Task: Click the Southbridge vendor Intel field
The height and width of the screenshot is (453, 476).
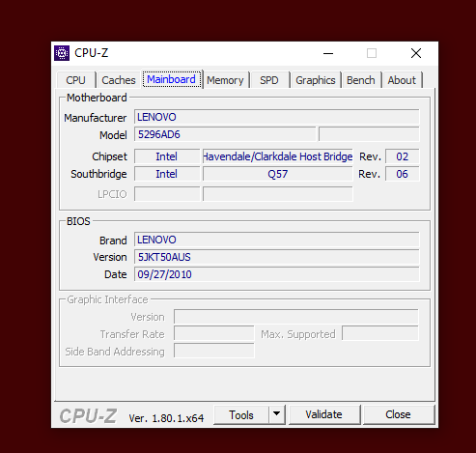Action: click(x=167, y=174)
